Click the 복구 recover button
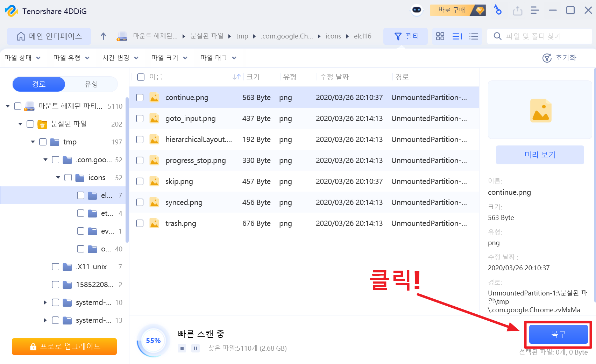This screenshot has height=364, width=596. (558, 334)
